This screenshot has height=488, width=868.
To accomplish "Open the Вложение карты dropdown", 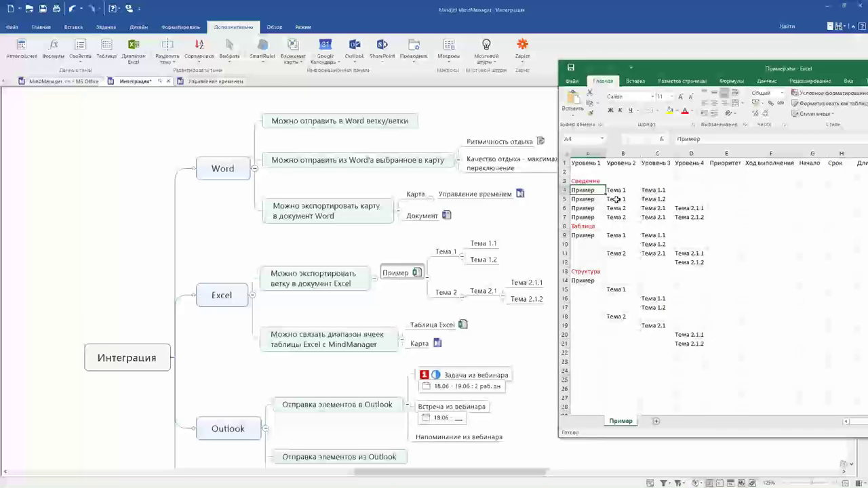I will [293, 59].
